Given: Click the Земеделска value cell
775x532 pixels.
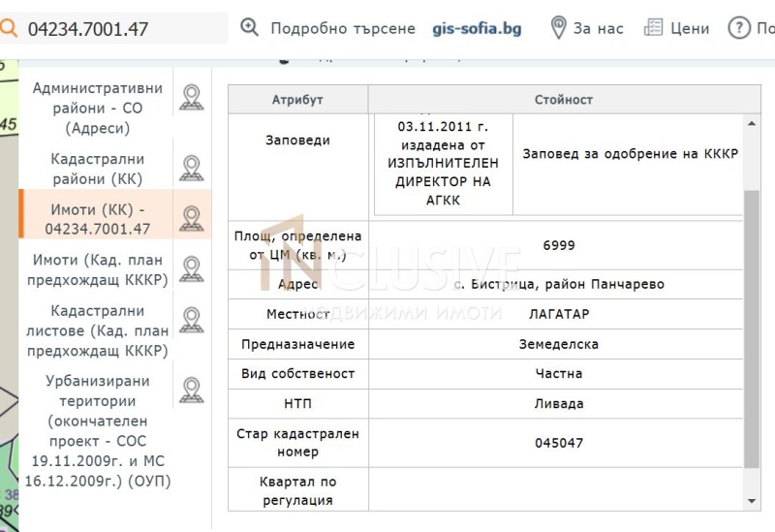Looking at the screenshot, I should [x=556, y=344].
